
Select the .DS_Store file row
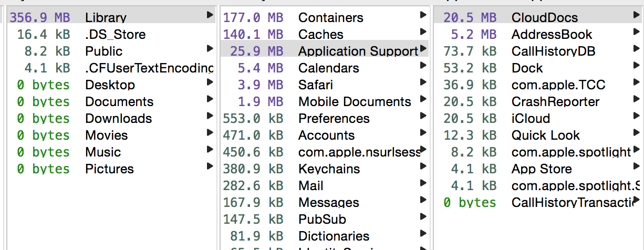[111, 35]
